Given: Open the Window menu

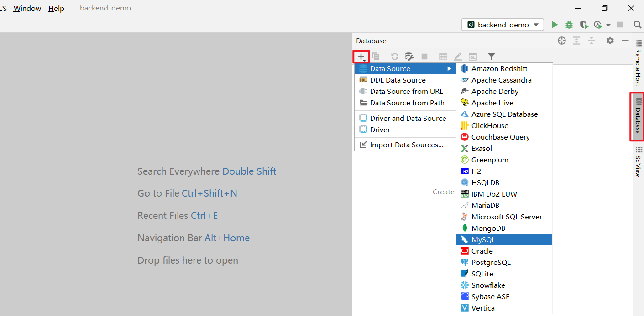Looking at the screenshot, I should click(x=27, y=8).
